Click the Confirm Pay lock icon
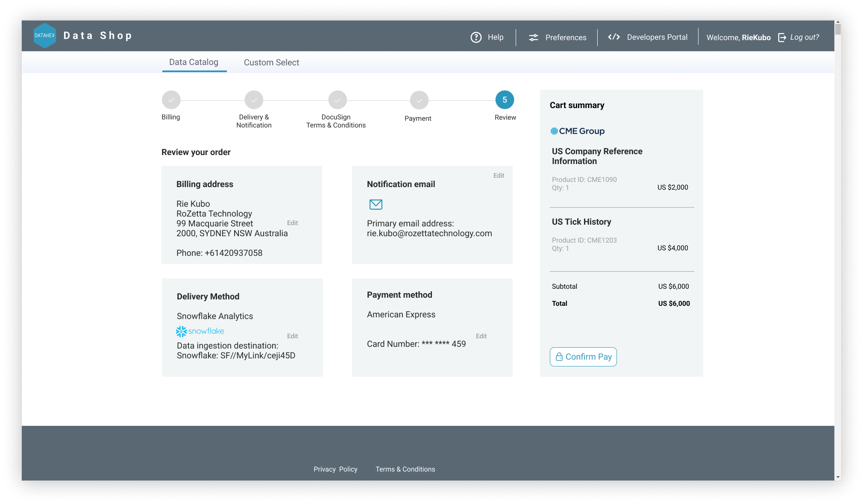The image size is (863, 504). coord(559,356)
